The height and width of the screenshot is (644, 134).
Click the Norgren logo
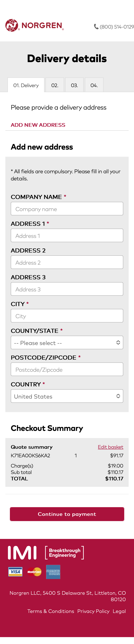click(34, 26)
